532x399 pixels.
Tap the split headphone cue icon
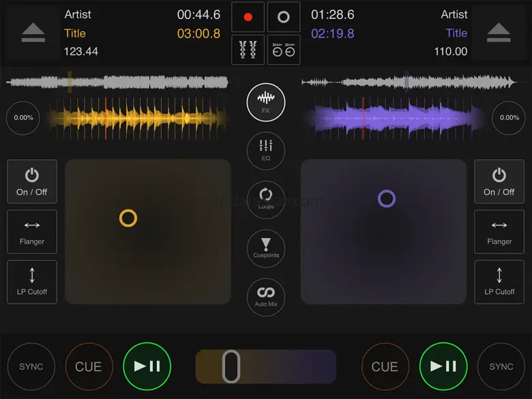point(283,50)
